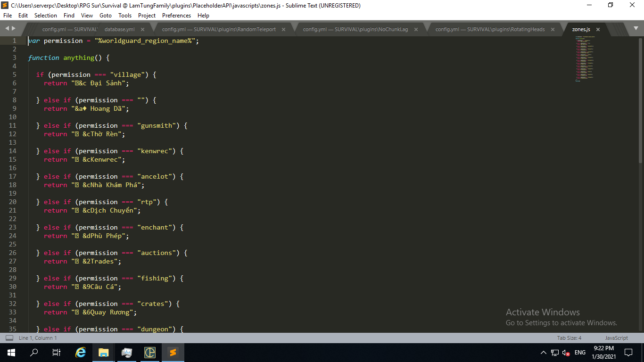Open the Selection menu
The width and height of the screenshot is (644, 362).
(x=46, y=16)
